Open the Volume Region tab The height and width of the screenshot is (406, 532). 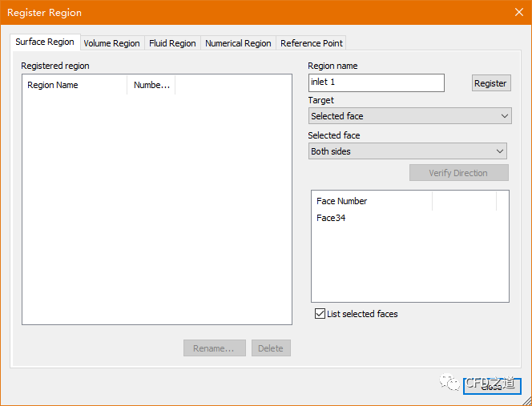click(111, 43)
